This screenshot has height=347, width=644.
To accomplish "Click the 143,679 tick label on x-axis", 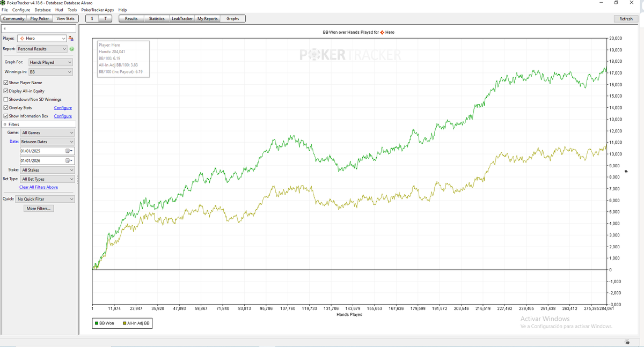I will [353, 308].
